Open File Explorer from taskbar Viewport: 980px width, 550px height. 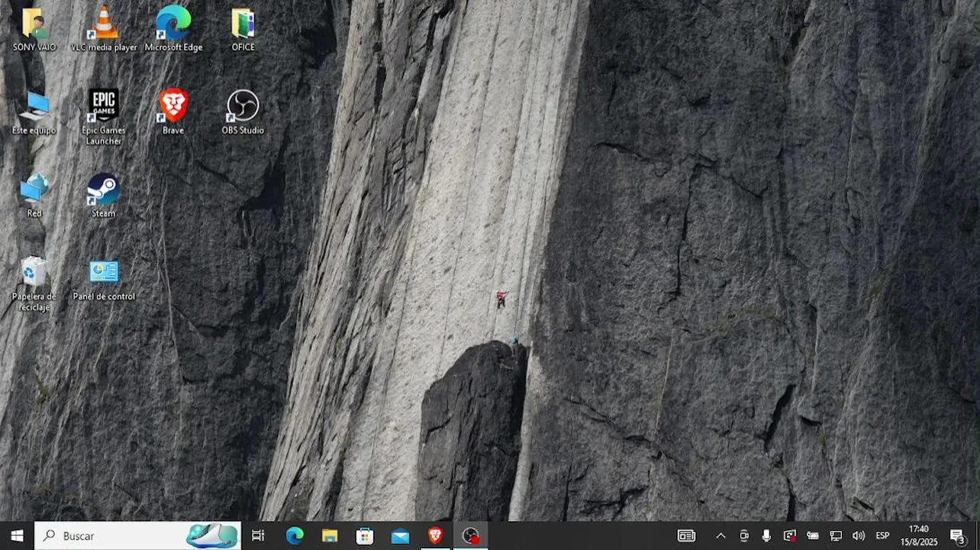click(330, 535)
